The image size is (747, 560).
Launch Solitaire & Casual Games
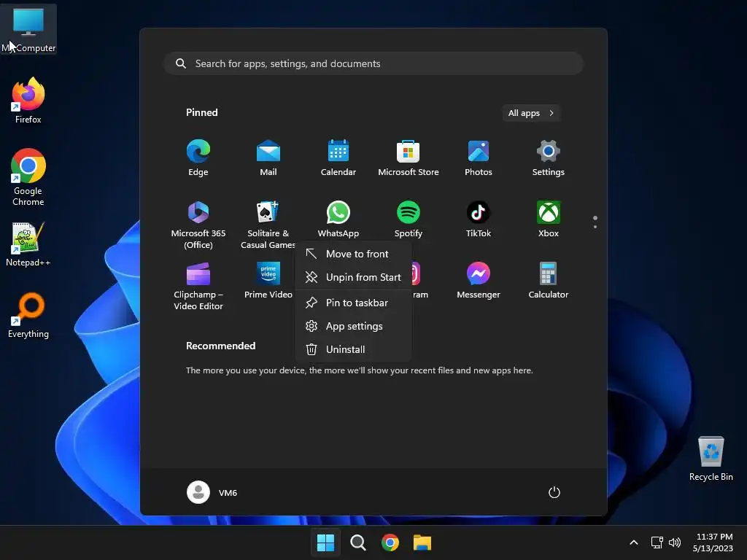tap(268, 225)
